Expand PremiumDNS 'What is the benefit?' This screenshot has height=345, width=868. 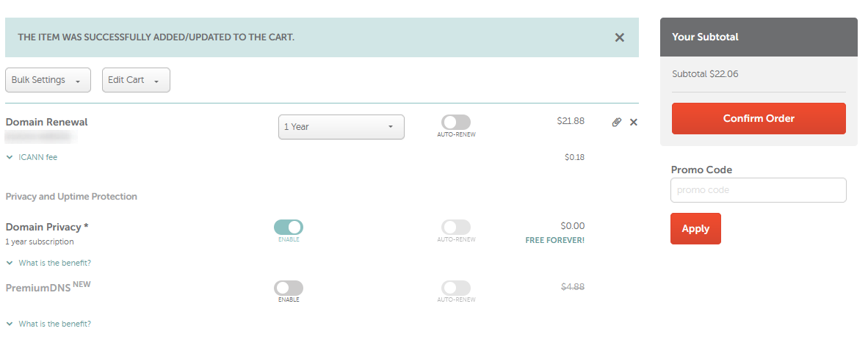55,324
